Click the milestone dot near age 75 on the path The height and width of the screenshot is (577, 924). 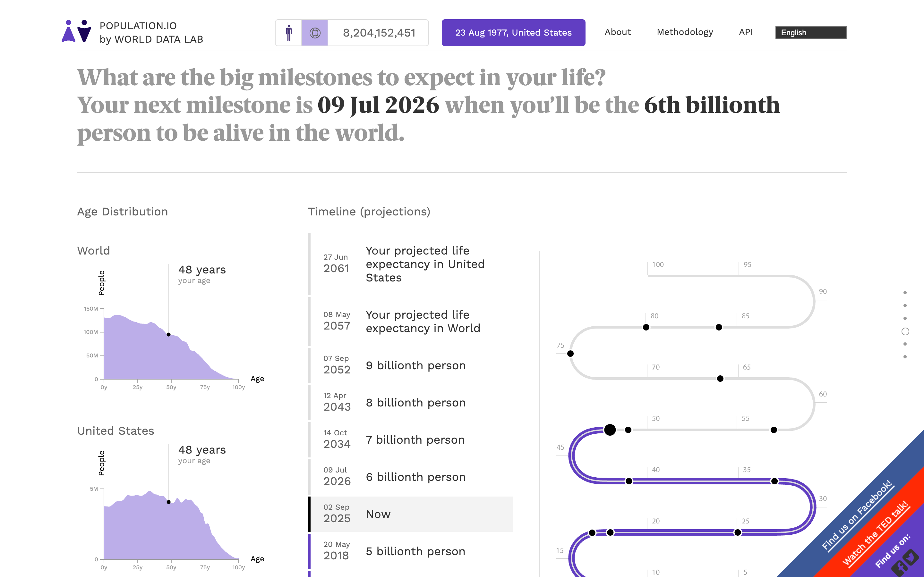(570, 353)
